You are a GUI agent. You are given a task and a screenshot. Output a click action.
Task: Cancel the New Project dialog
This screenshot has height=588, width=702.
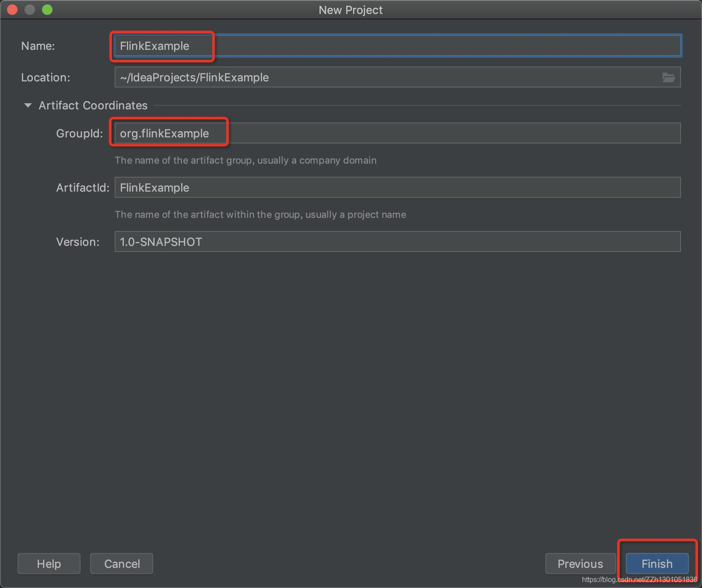[122, 563]
